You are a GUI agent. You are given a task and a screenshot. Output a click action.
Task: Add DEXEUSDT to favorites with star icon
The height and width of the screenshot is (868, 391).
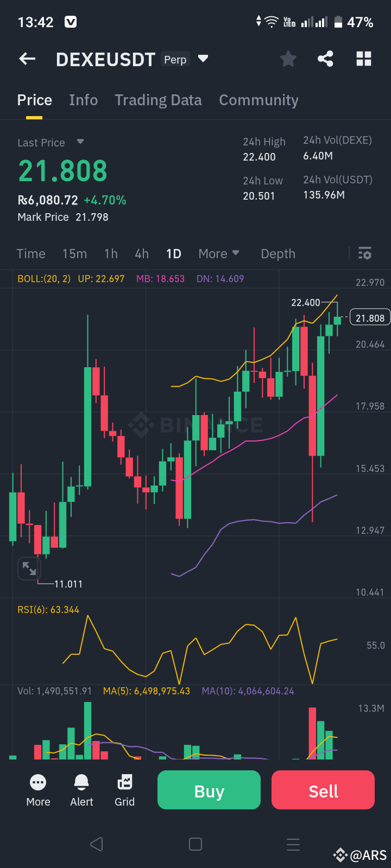(288, 59)
